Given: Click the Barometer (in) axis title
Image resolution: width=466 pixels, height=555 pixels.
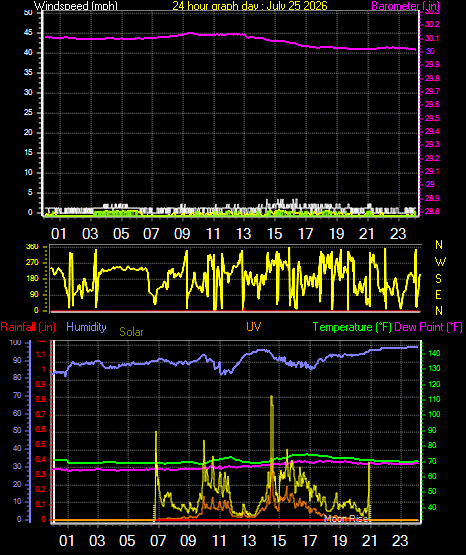Looking at the screenshot, I should pyautogui.click(x=405, y=6).
